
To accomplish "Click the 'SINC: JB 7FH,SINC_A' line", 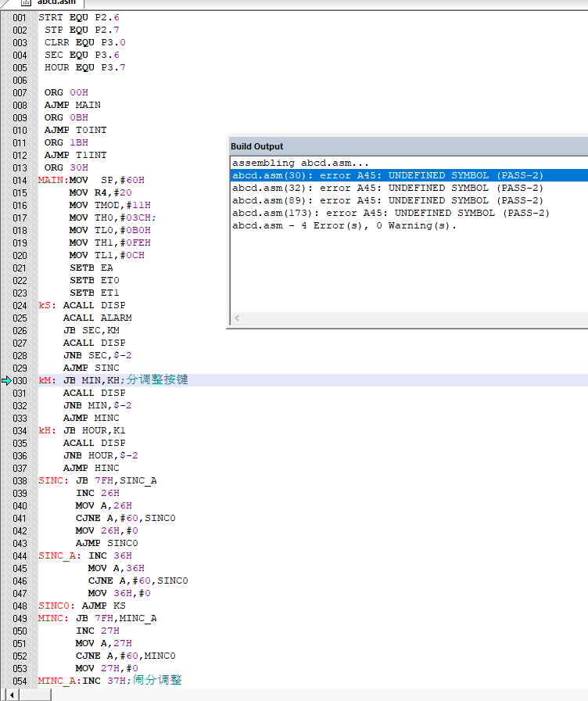I will 98,480.
